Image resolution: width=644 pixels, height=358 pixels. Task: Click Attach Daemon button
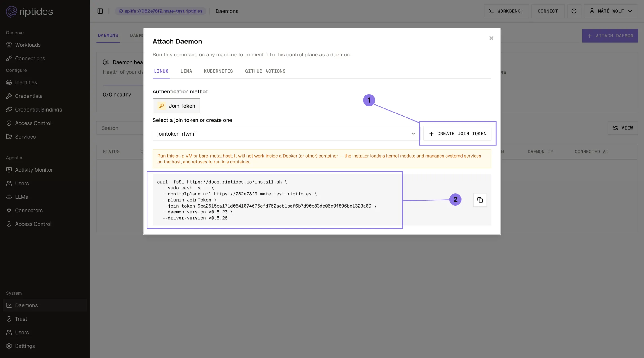click(x=610, y=36)
